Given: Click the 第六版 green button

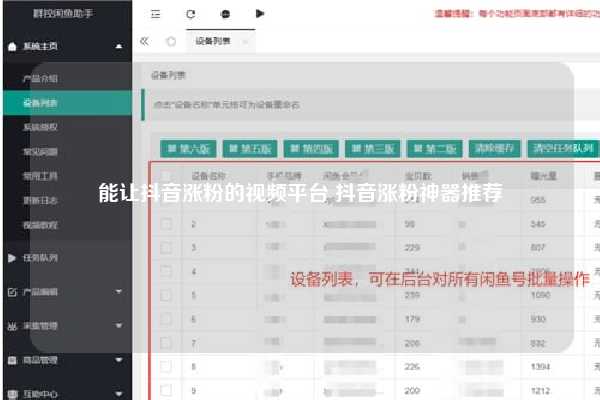Looking at the screenshot, I should 188,149.
